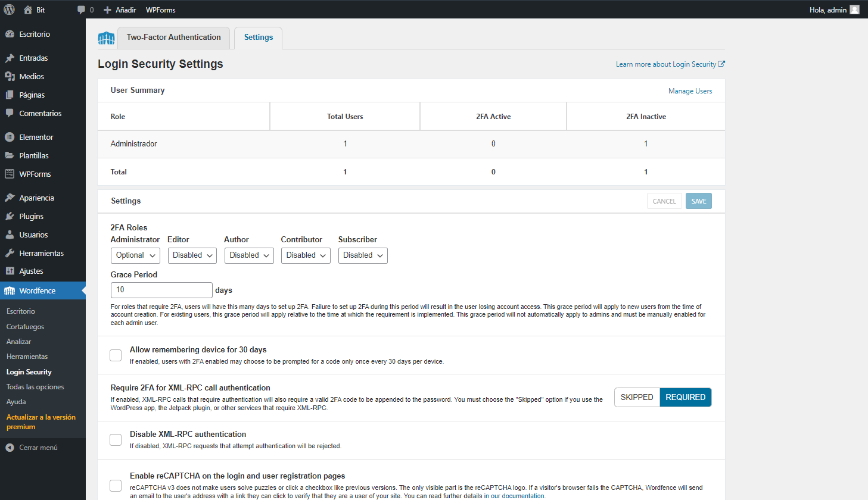The height and width of the screenshot is (500, 868).
Task: Open Cortafuegos submenu item
Action: pos(25,327)
